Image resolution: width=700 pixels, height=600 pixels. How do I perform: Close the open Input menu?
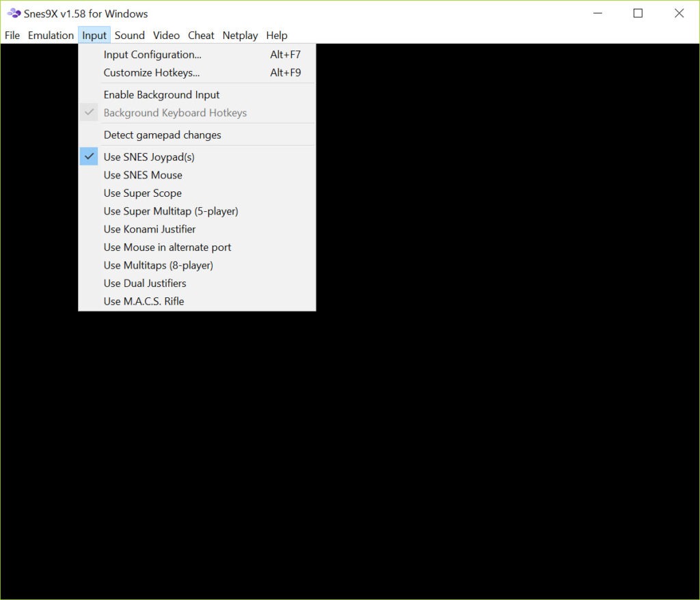tap(94, 36)
